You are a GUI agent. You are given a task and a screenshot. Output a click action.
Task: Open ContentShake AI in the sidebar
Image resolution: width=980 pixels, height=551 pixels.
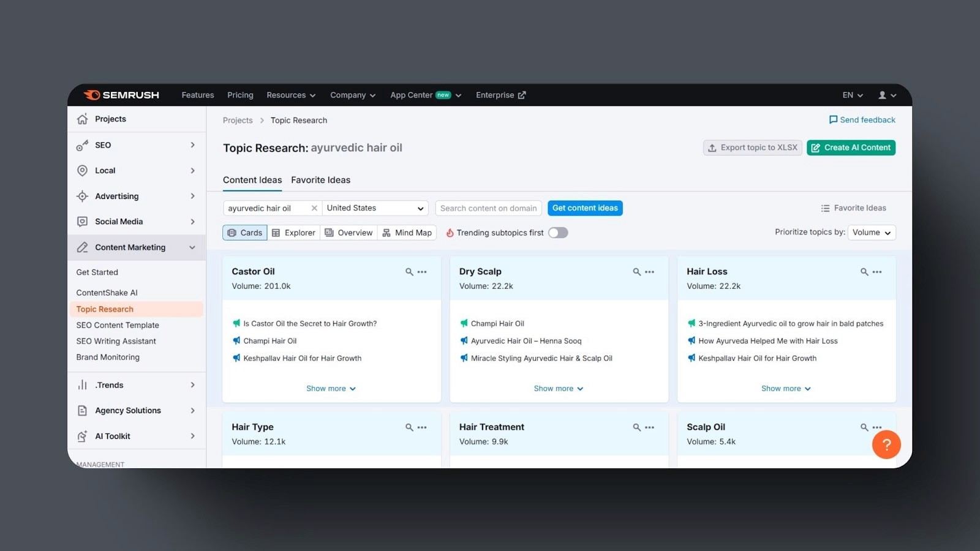tap(107, 293)
